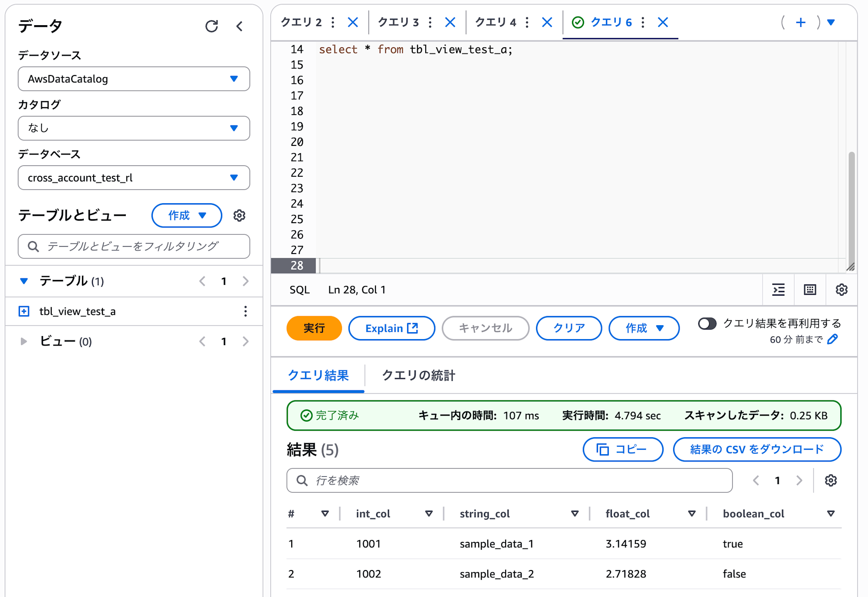The height and width of the screenshot is (597, 868).
Task: Click the 1002 int_col cell
Action: [368, 574]
